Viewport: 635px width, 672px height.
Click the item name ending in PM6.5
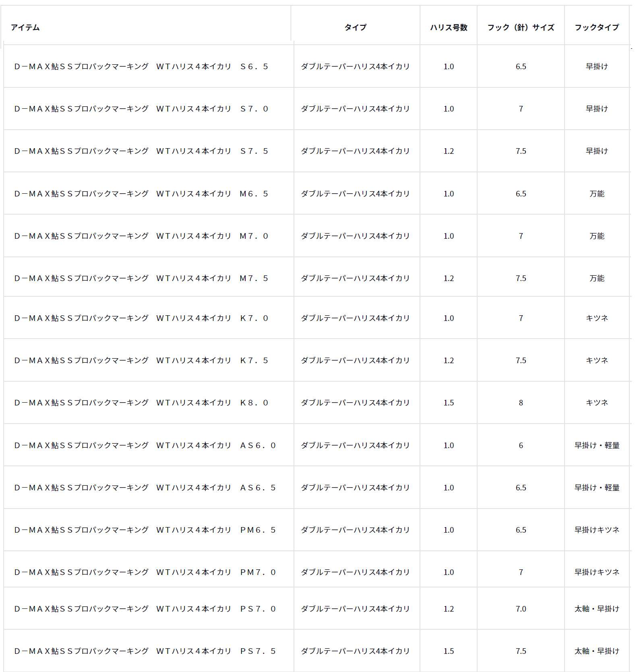pyautogui.click(x=145, y=530)
